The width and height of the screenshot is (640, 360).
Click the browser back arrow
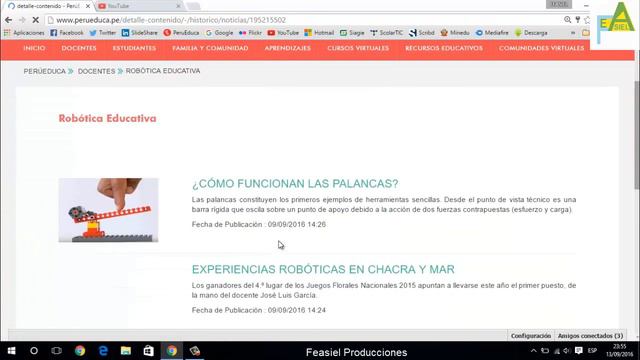pyautogui.click(x=9, y=20)
